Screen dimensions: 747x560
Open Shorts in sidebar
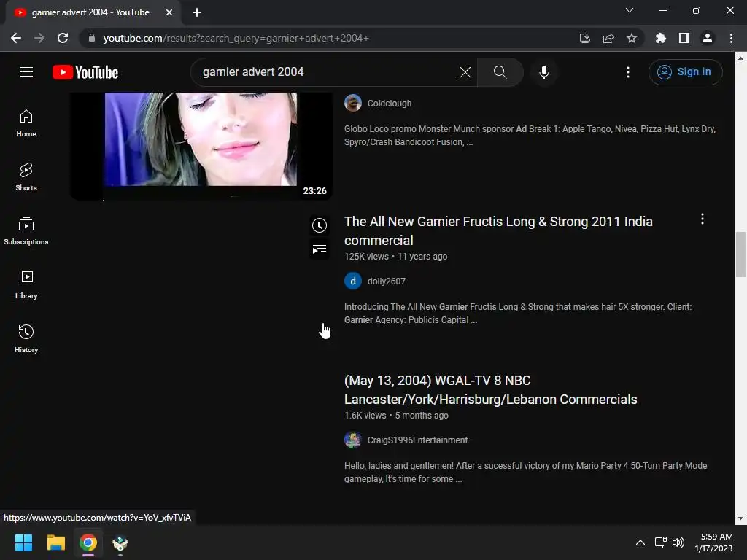[x=26, y=177]
